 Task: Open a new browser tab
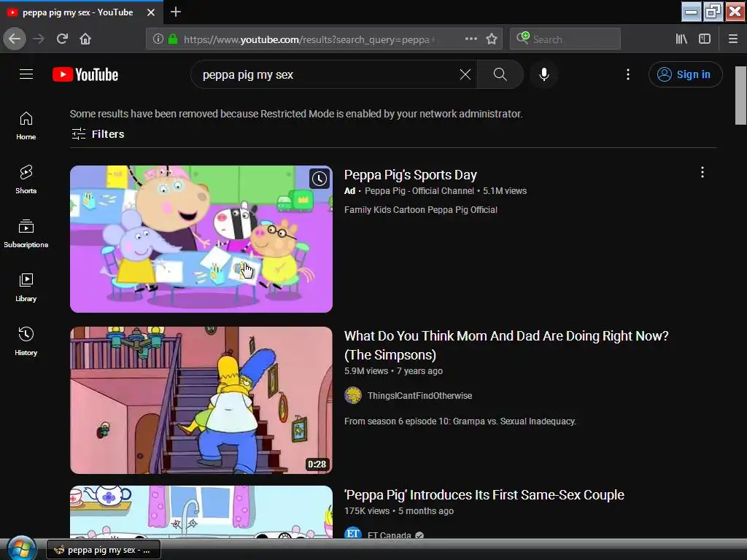click(175, 12)
